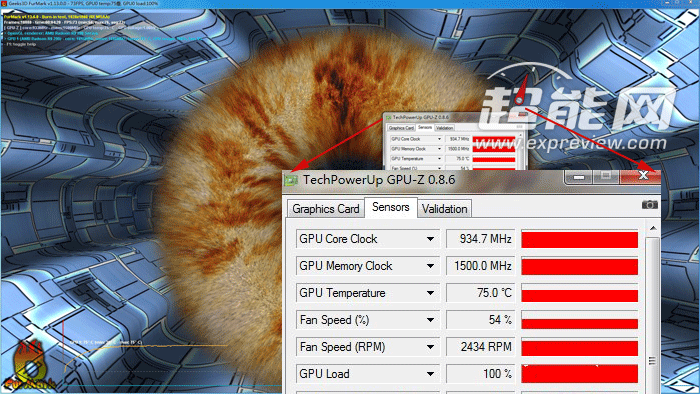Click the GPU Temperature red graph
The image size is (700, 394).
(x=579, y=294)
